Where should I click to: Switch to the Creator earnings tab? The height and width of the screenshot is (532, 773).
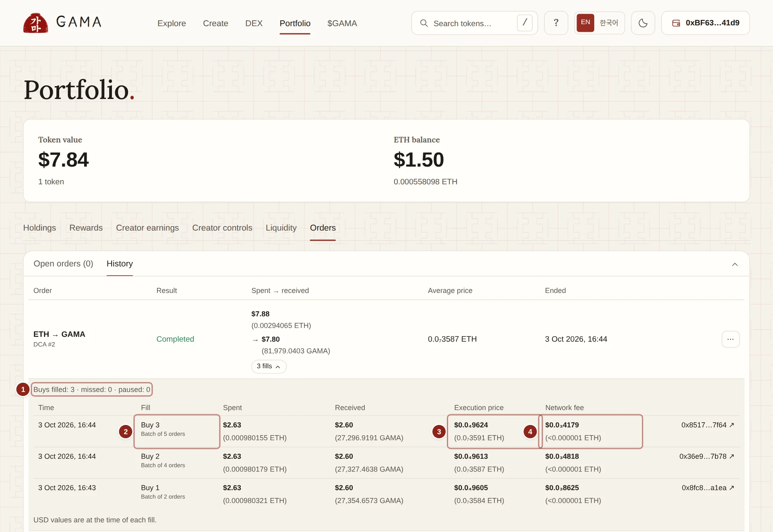point(147,228)
